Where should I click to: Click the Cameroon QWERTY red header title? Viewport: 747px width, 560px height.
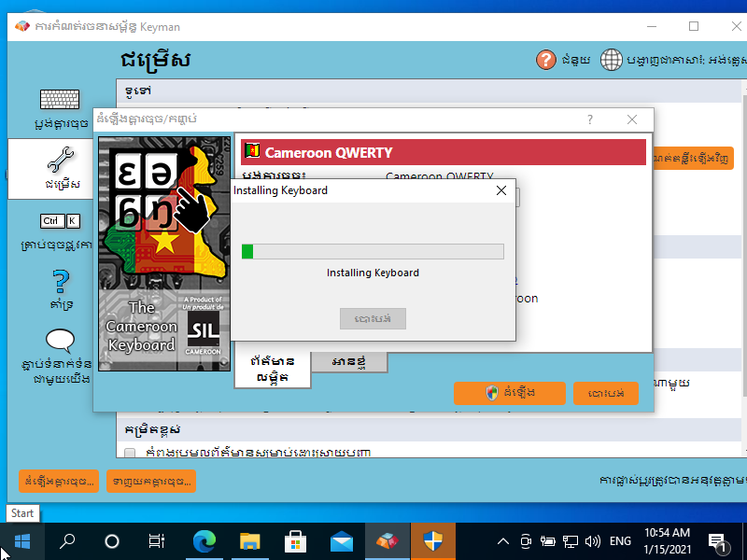[x=329, y=152]
